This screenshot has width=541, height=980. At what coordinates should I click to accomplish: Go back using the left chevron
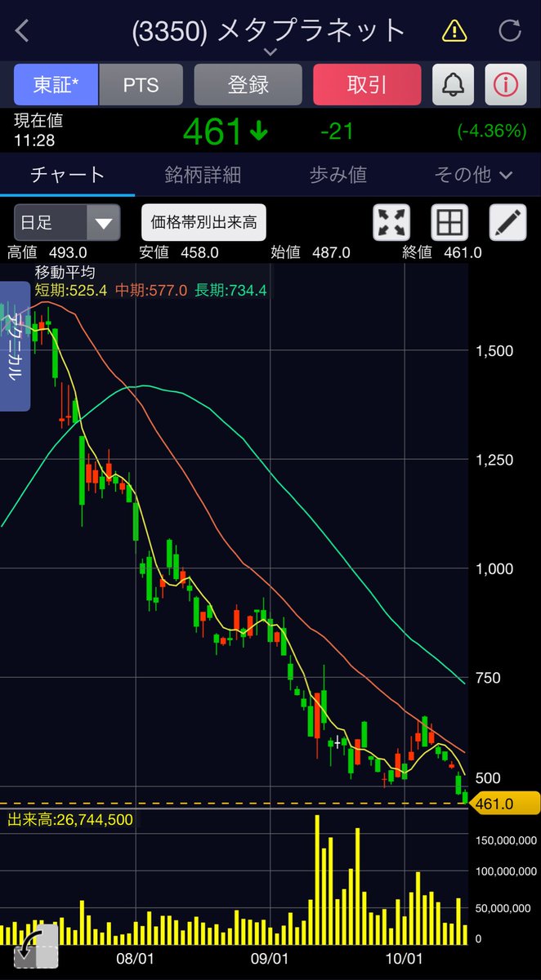pos(22,31)
